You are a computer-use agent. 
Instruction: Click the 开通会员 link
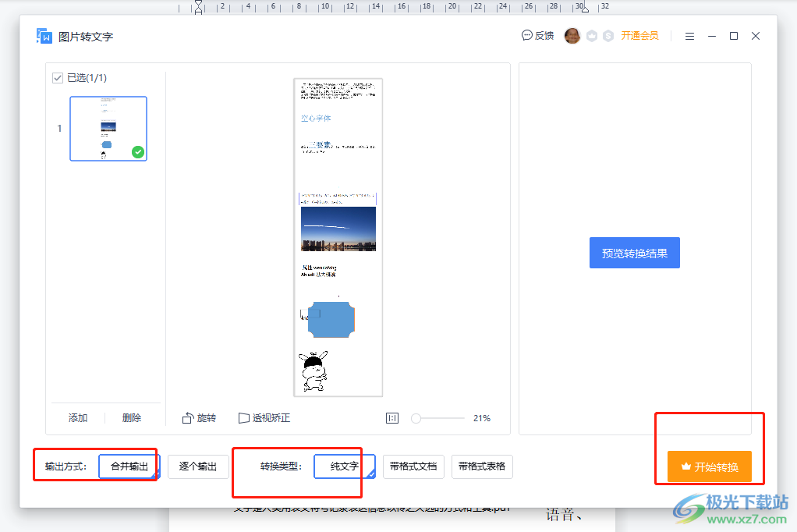click(x=639, y=36)
